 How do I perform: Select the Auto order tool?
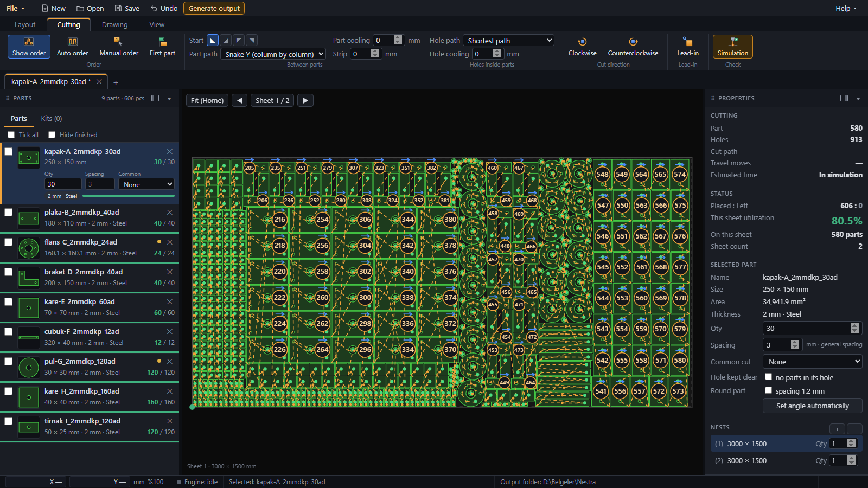(72, 47)
